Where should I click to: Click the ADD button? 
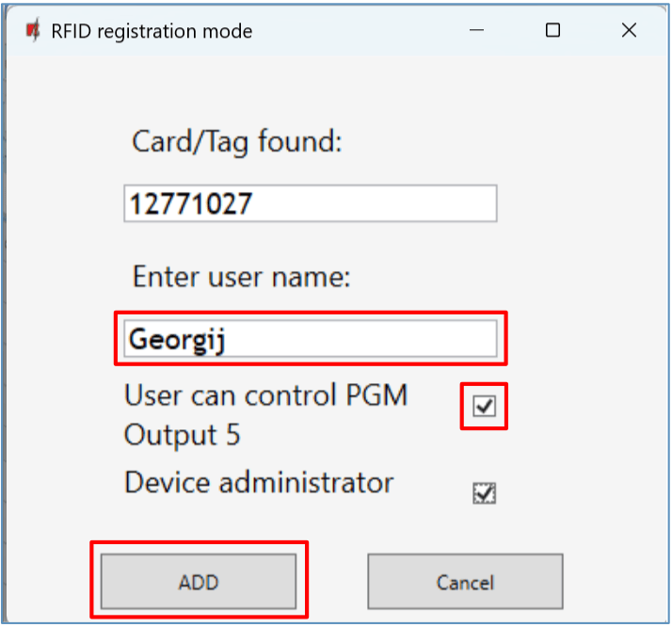199,582
